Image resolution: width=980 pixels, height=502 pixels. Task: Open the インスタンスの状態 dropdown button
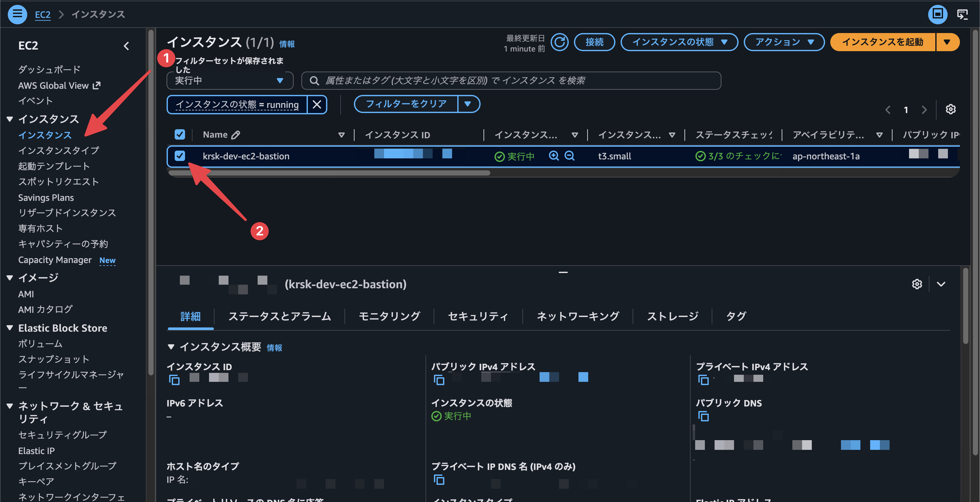click(x=679, y=42)
